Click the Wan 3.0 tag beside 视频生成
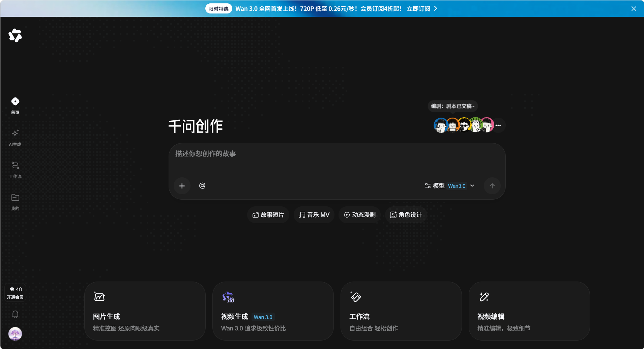This screenshot has height=349, width=644. point(263,317)
